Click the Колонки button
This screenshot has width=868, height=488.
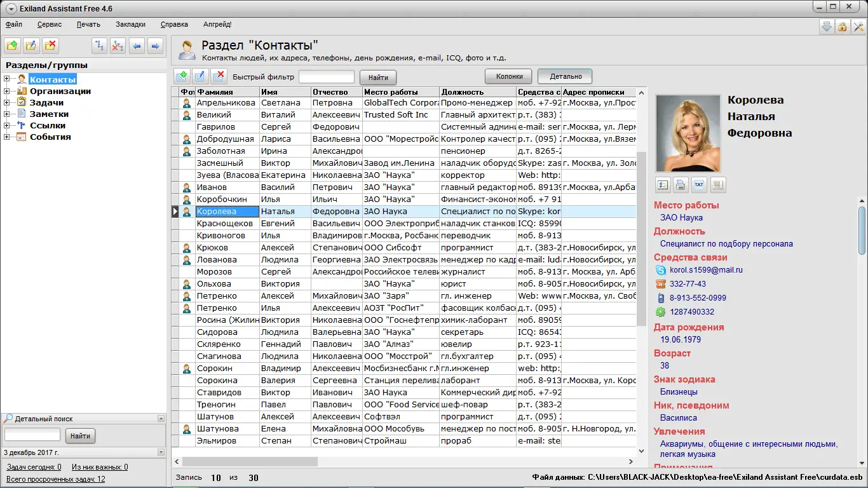[x=508, y=76]
